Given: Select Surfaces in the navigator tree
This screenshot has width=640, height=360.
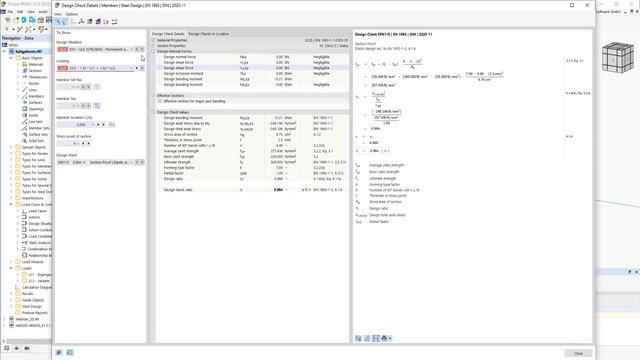Looking at the screenshot, I should 35,103.
